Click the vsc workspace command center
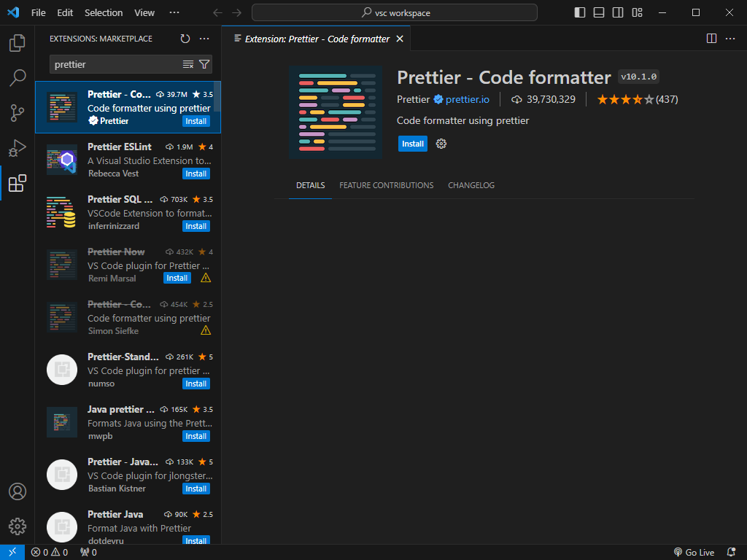 click(x=395, y=12)
